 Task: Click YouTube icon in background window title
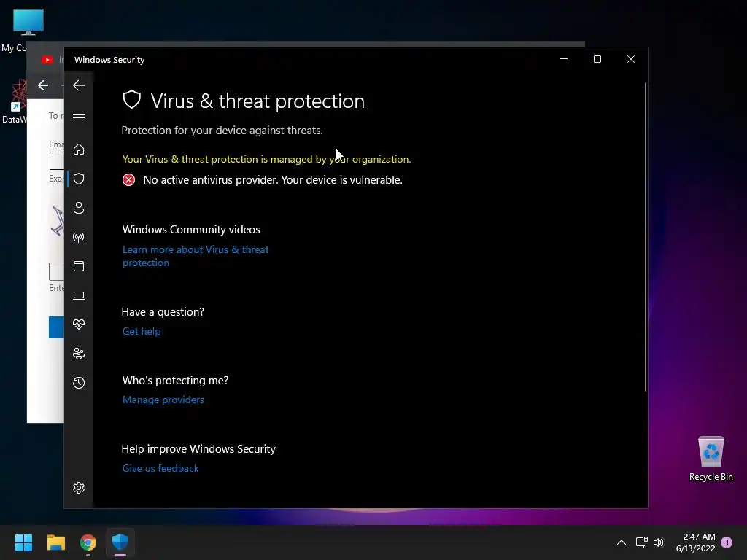[x=47, y=60]
